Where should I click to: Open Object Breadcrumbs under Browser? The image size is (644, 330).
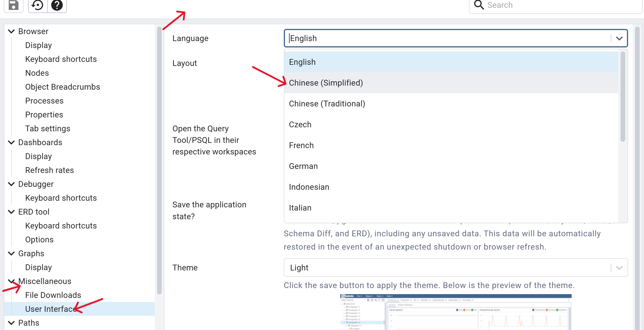62,87
